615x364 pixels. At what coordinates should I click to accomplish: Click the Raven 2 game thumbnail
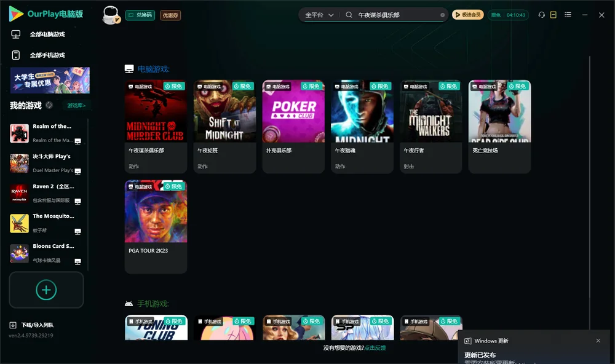(x=19, y=193)
